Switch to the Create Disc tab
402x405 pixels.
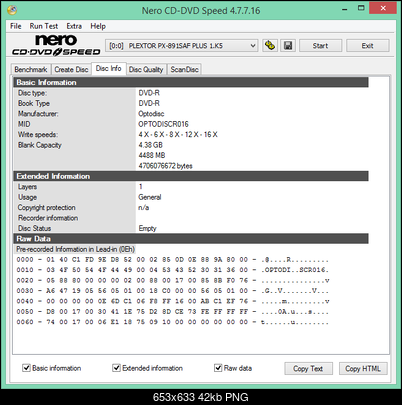(71, 70)
